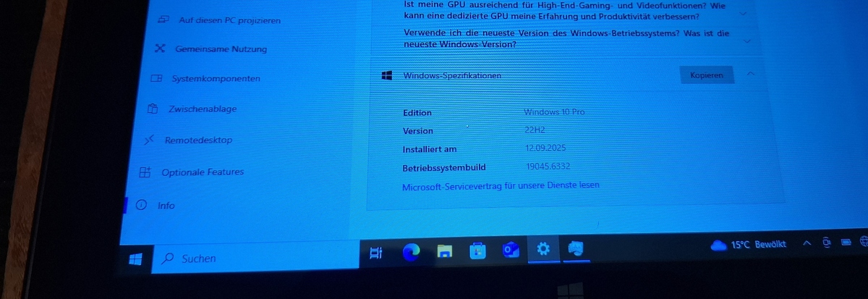Click the Zwischenablage clipboard icon
The image size is (868, 299).
(152, 109)
